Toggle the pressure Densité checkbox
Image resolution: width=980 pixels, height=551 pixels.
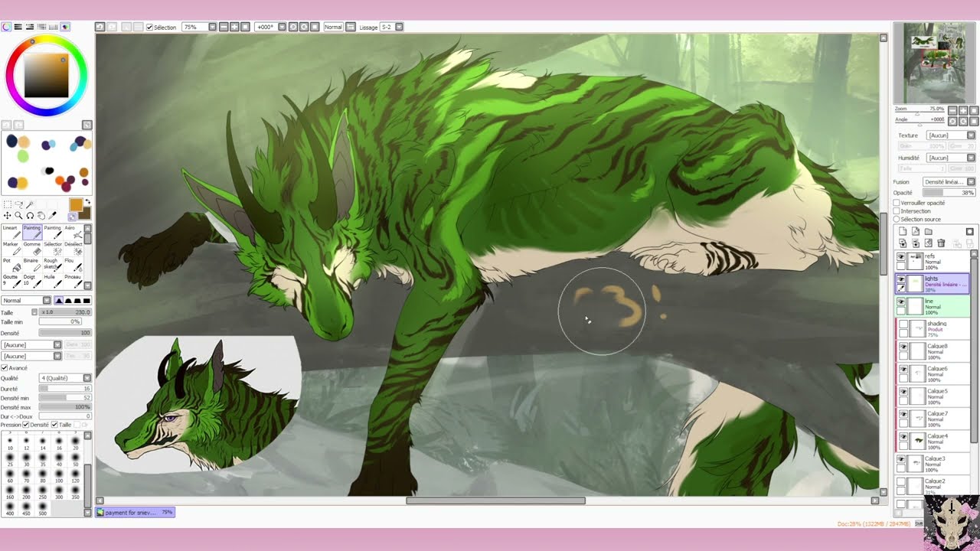26,425
